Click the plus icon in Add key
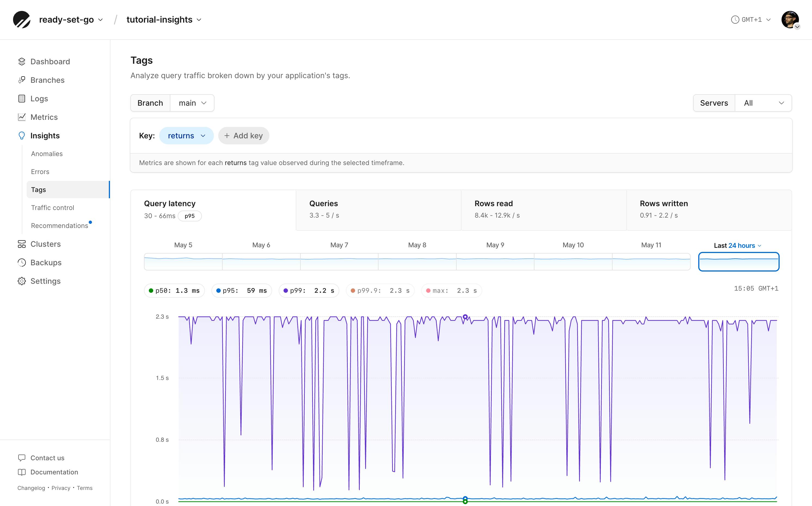 (227, 136)
